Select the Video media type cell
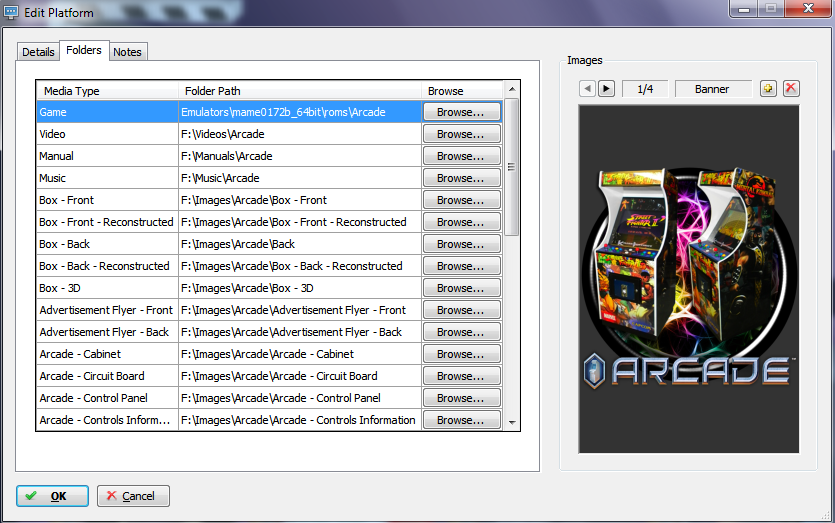Image resolution: width=835 pixels, height=523 pixels. pos(108,134)
